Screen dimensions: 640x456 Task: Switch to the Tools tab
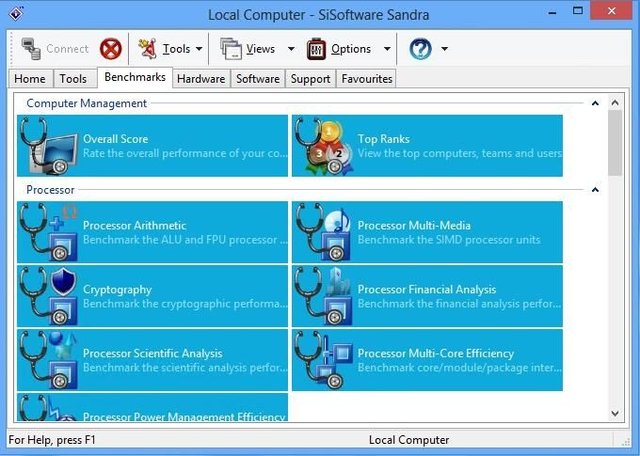73,79
